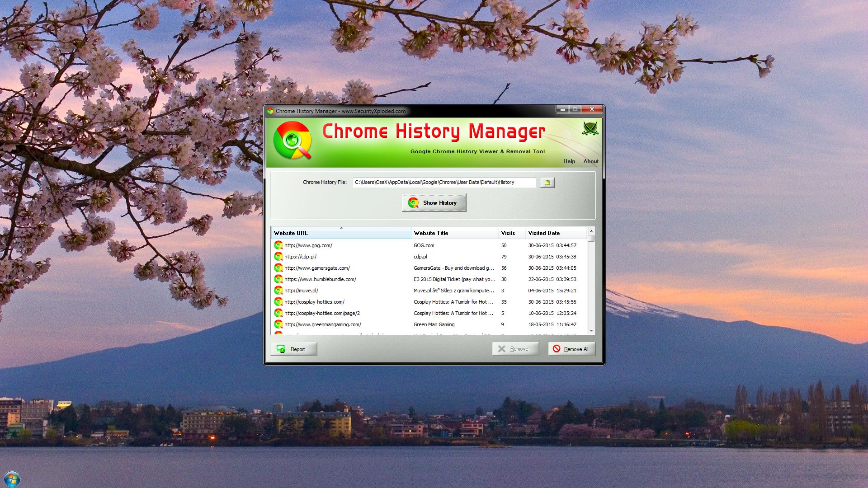This screenshot has height=488, width=868.
Task: Sort entries by the Visited Date column header
Action: [x=543, y=233]
